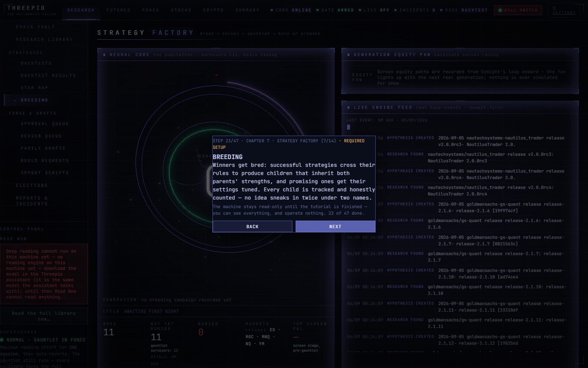Click the MODE BACKTEST status indicator
This screenshot has width=588, height=368.
[464, 10]
